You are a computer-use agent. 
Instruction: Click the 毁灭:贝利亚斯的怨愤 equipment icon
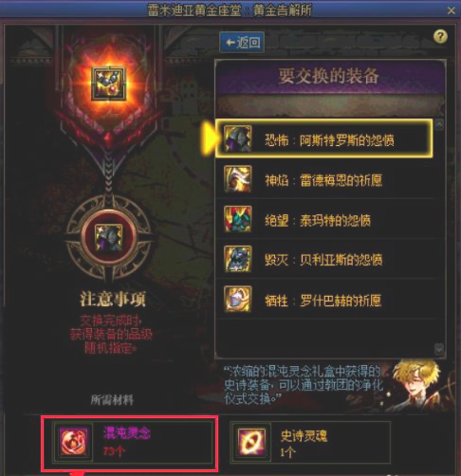point(238,259)
